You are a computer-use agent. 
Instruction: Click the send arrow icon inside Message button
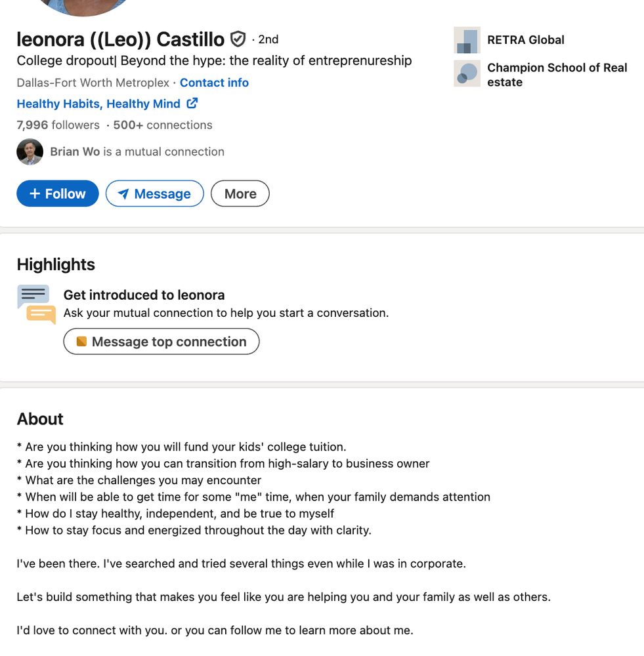click(123, 194)
